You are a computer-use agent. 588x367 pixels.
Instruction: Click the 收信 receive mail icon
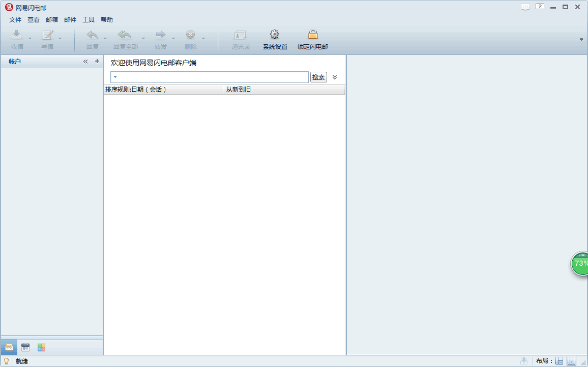(16, 35)
